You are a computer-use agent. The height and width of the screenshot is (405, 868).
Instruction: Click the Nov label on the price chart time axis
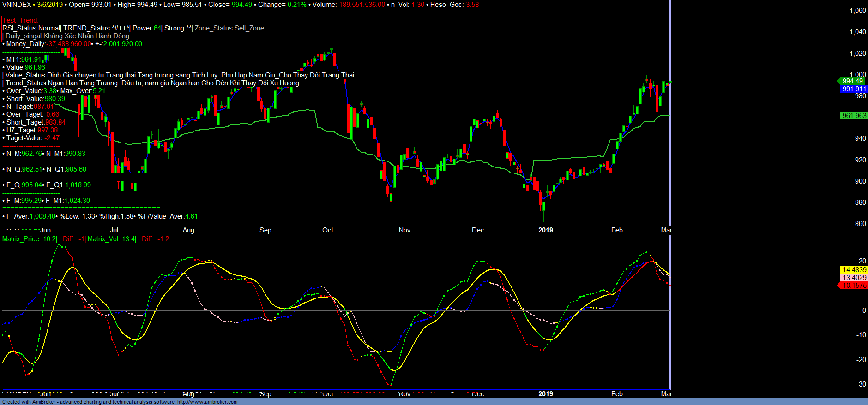[x=404, y=230]
